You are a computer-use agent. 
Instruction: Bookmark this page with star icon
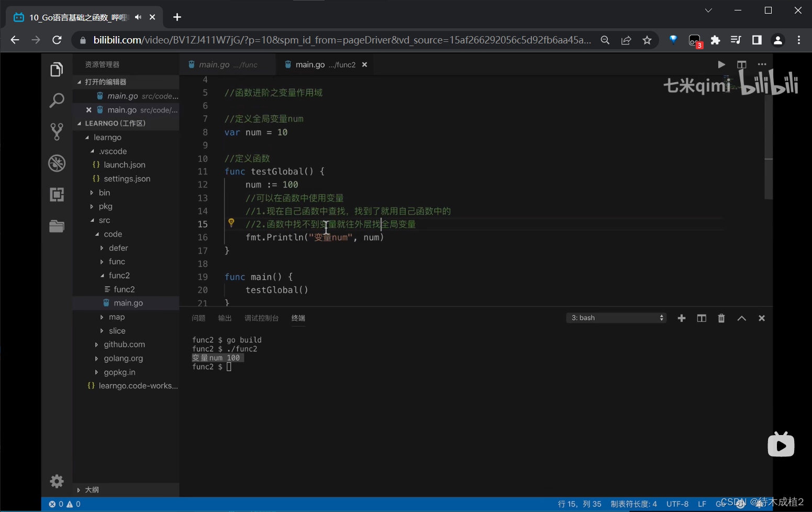[647, 40]
